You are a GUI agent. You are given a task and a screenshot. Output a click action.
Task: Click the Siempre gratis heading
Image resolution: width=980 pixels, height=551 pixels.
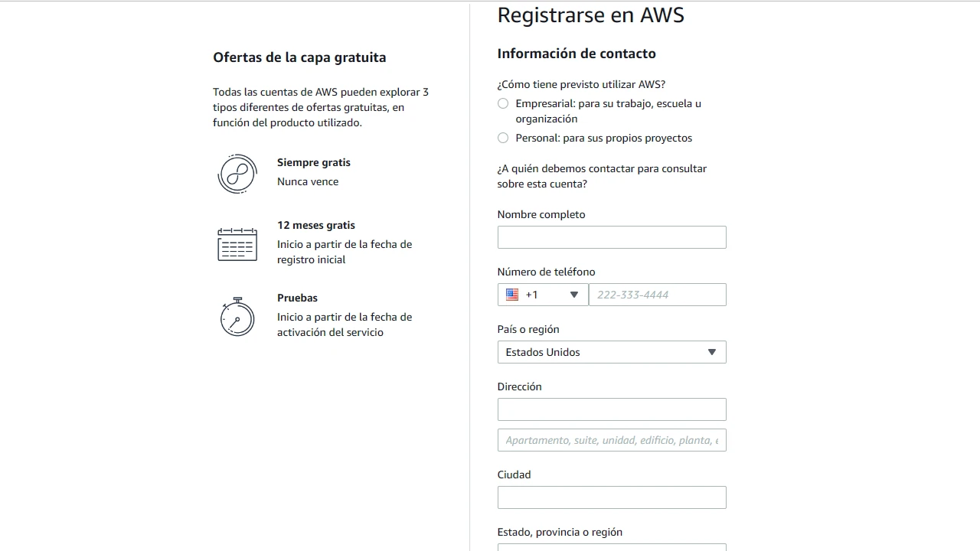coord(314,162)
